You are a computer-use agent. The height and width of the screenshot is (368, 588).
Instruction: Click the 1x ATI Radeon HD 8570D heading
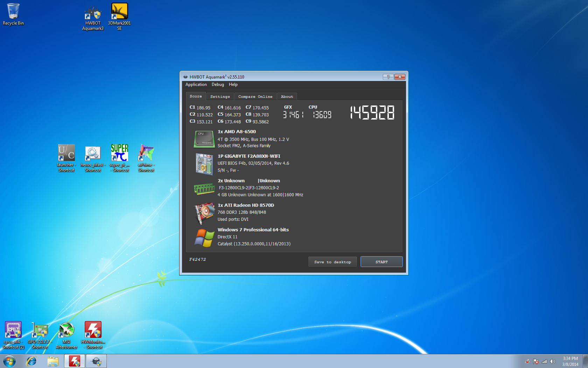tap(246, 205)
